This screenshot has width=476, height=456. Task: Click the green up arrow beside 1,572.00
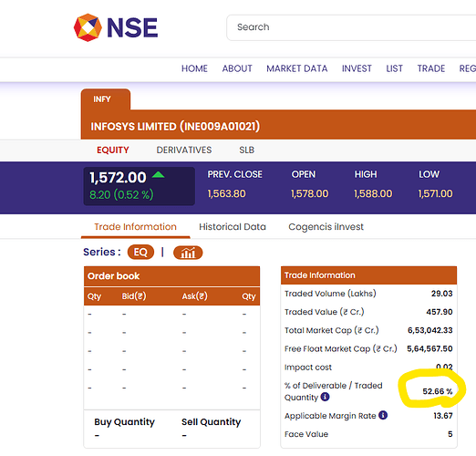159,175
